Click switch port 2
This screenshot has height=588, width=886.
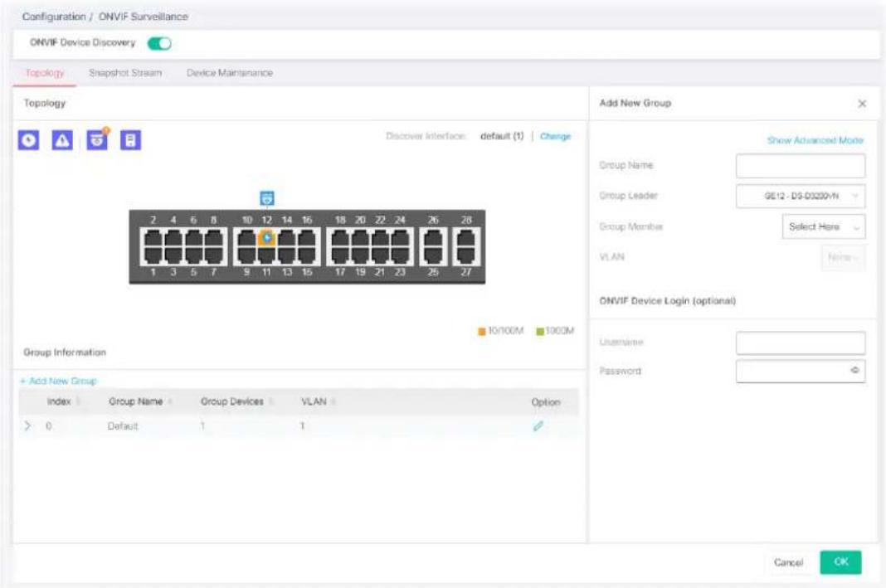[x=153, y=238]
